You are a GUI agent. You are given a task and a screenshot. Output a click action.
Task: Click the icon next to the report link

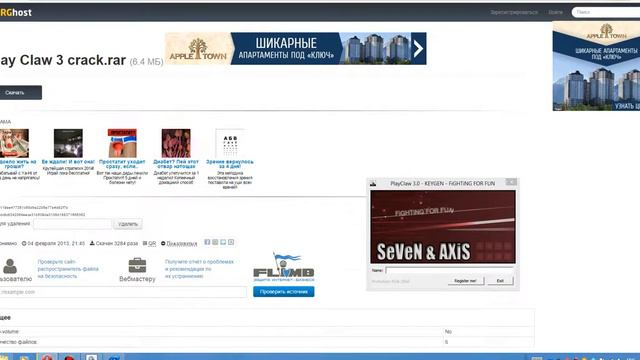point(163,243)
